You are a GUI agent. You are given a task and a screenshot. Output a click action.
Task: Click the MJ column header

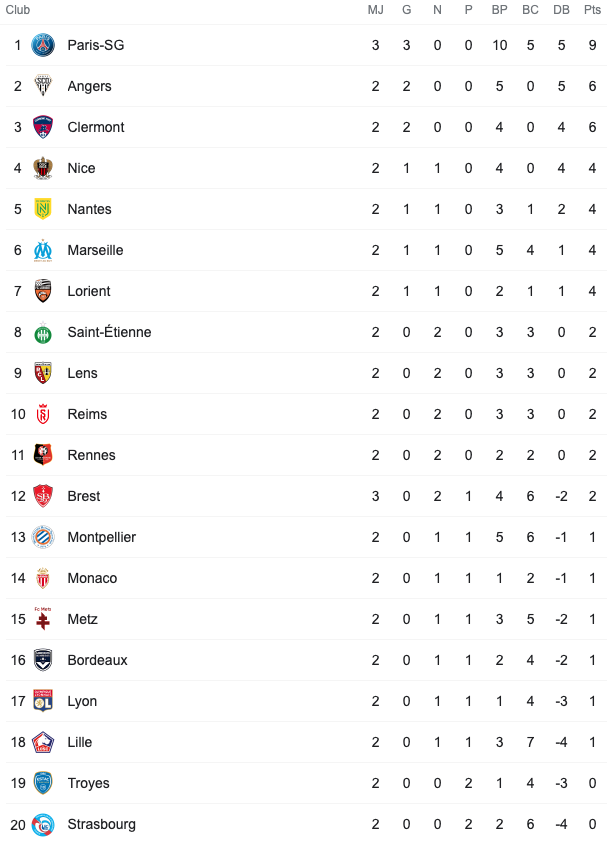[x=375, y=10]
